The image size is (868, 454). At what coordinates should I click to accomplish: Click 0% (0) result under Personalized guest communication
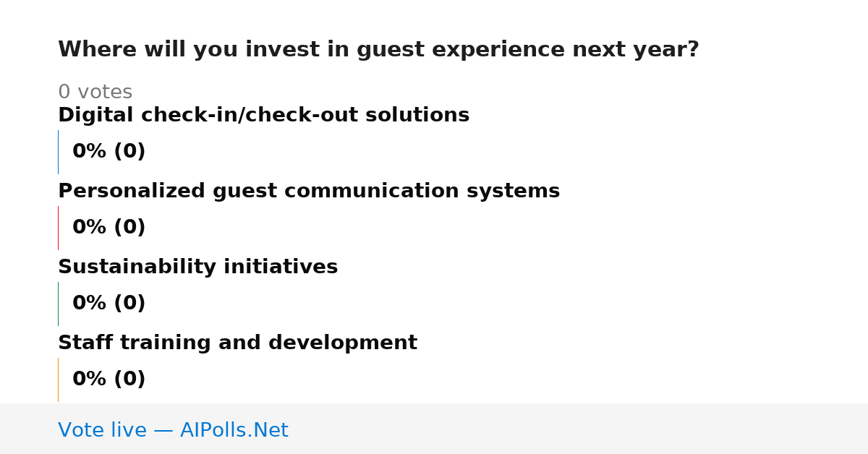[x=109, y=228]
